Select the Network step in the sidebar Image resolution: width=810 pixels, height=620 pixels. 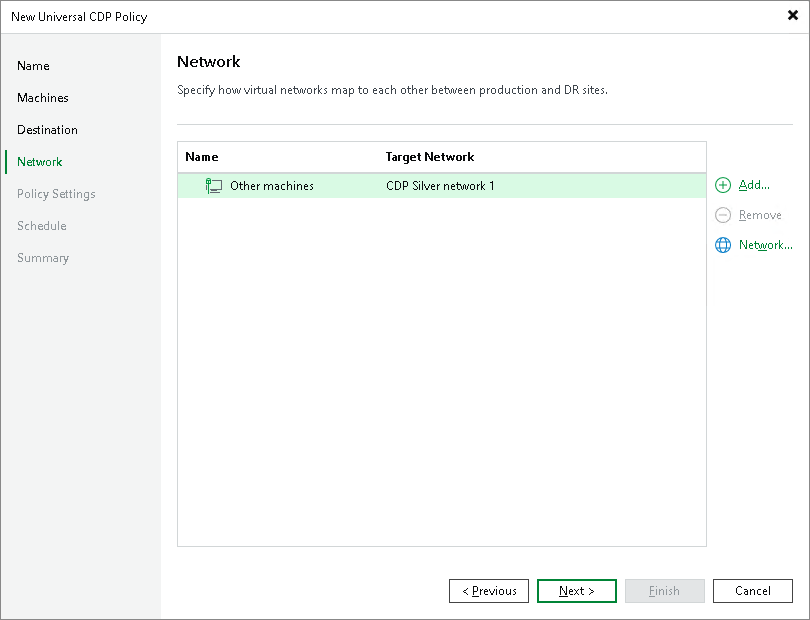(39, 161)
